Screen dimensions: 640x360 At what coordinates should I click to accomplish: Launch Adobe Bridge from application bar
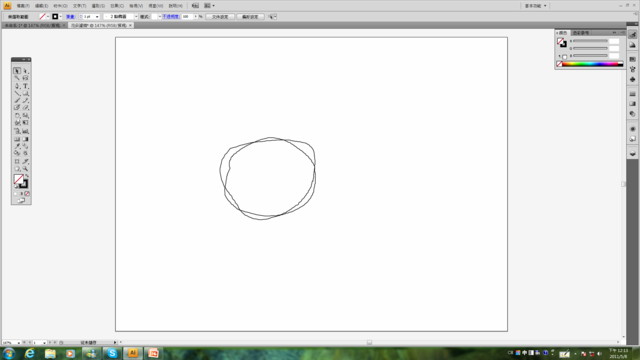coord(195,6)
